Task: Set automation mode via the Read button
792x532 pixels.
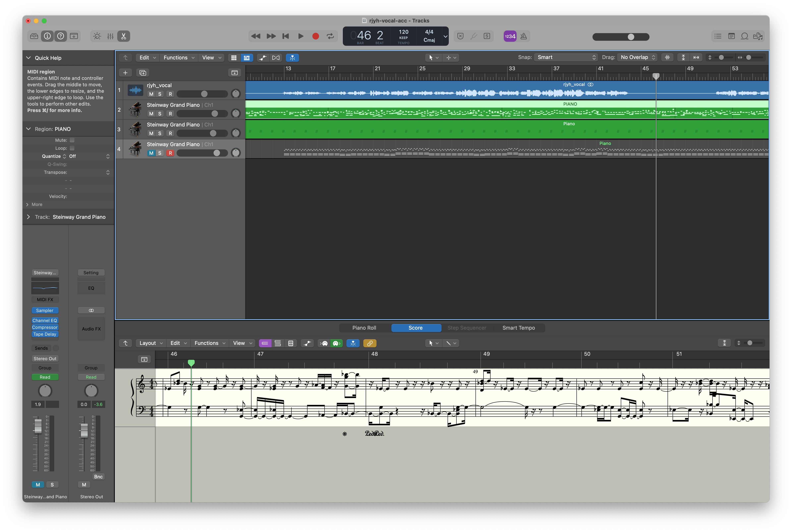Action: coord(45,377)
